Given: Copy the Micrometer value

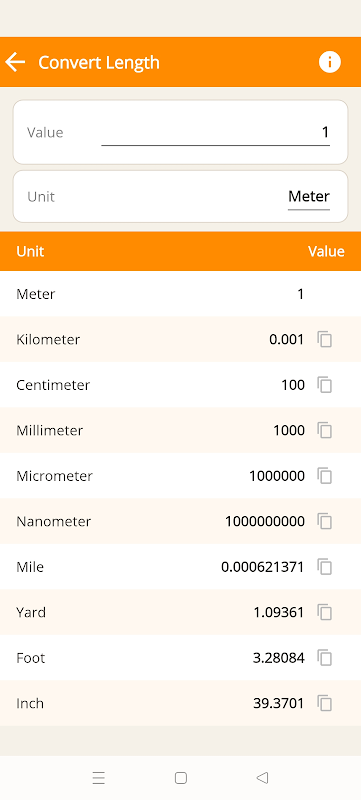Looking at the screenshot, I should [x=325, y=476].
